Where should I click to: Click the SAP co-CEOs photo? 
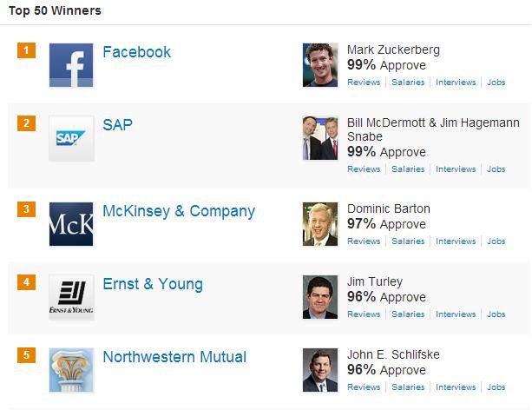coord(320,138)
